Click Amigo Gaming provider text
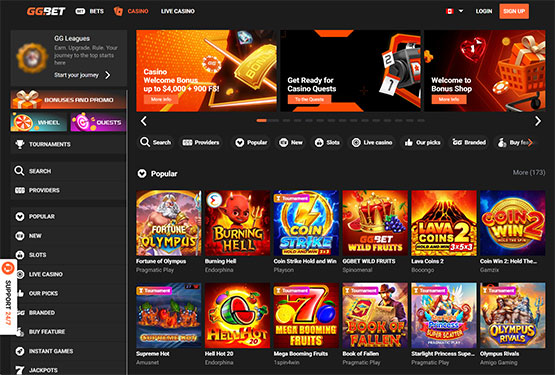The width and height of the screenshot is (555, 375). (x=498, y=362)
